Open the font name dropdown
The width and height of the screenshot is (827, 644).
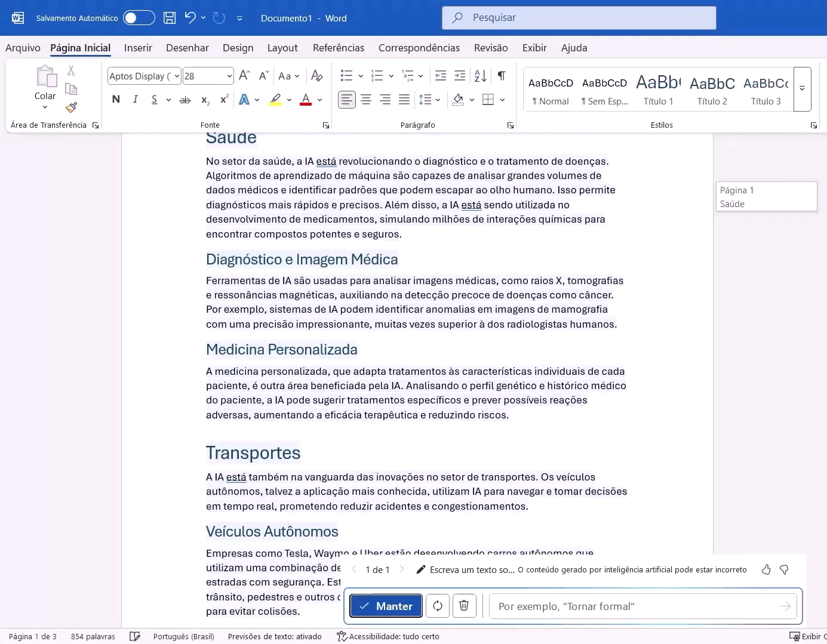tap(177, 76)
